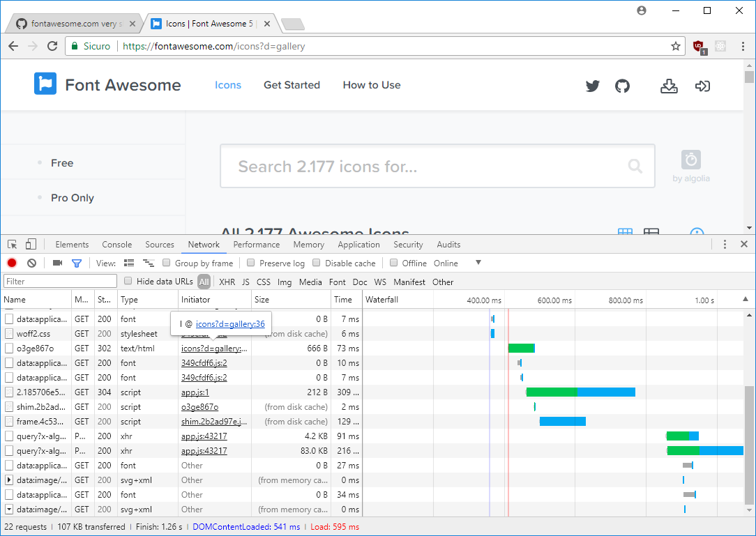756x536 pixels.
Task: Click the sign-in arrow icon in header
Action: [702, 86]
